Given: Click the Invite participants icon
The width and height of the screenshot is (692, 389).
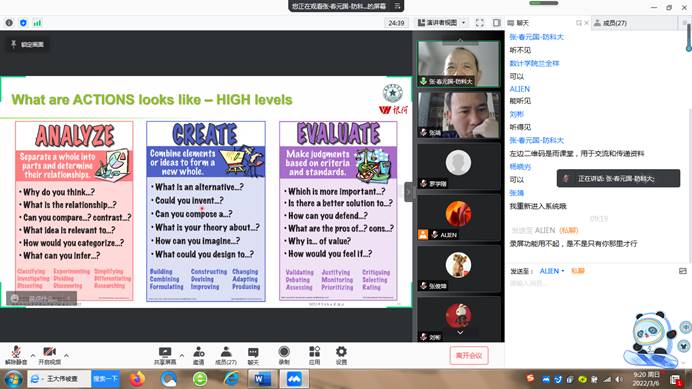Looking at the screenshot, I should (199, 355).
